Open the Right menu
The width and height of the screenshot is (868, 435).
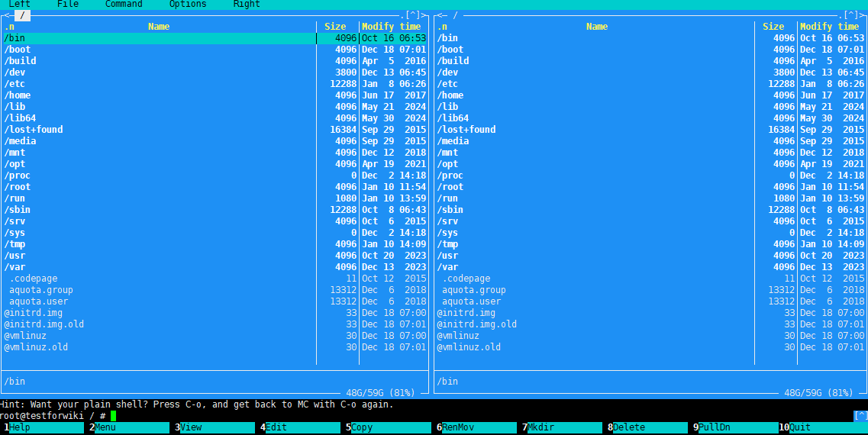point(247,4)
